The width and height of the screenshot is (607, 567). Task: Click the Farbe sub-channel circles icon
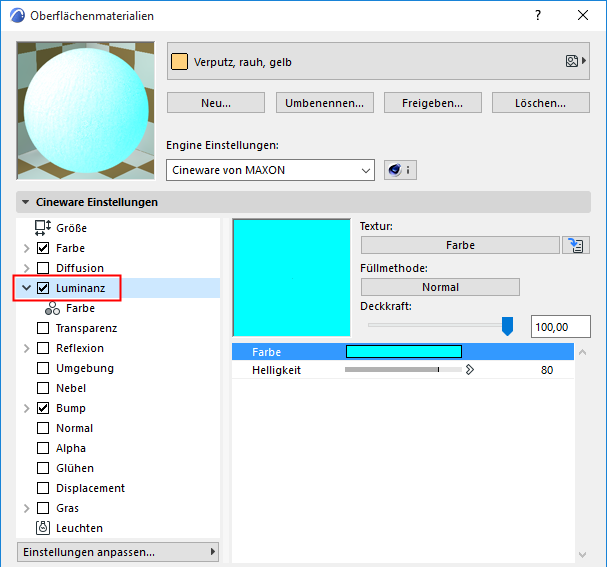(x=52, y=308)
